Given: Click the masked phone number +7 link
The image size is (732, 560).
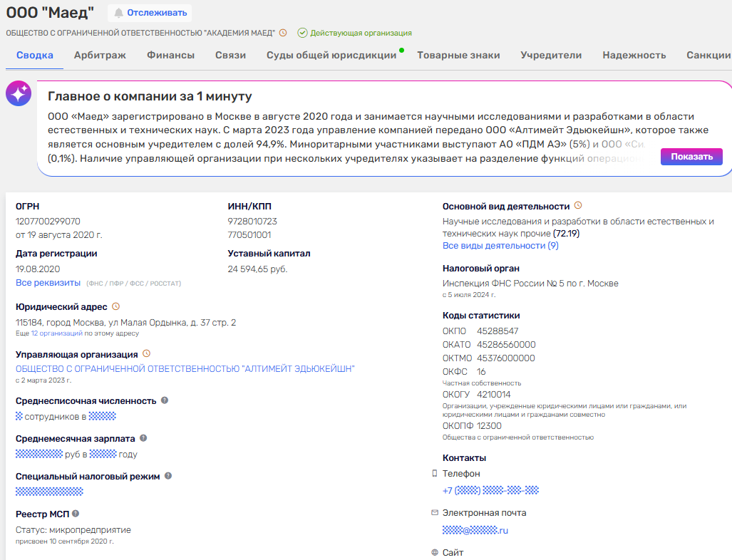Looking at the screenshot, I should coord(490,490).
